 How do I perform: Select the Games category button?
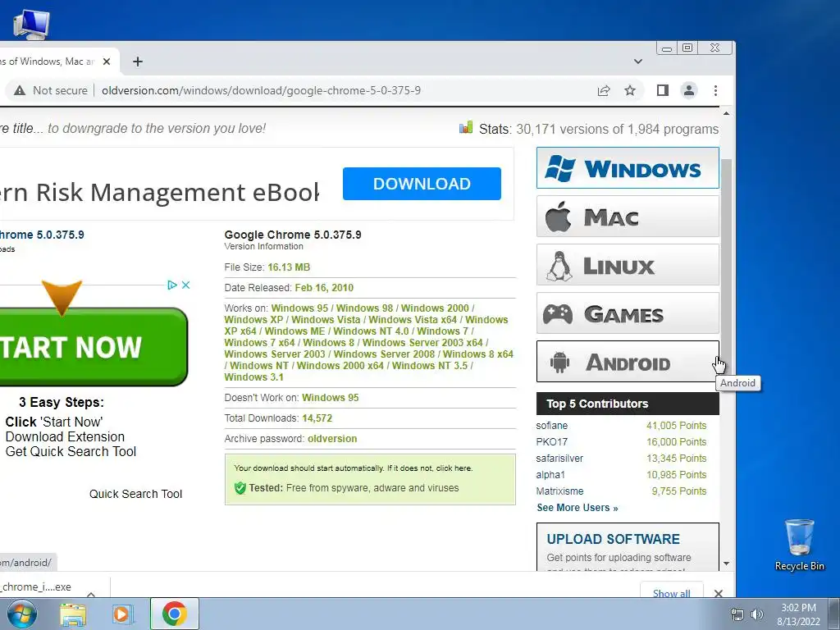point(628,313)
